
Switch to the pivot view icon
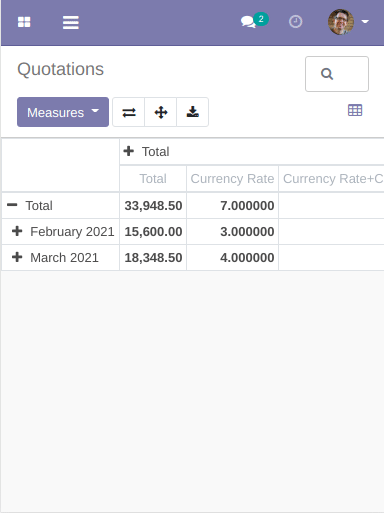(x=355, y=110)
